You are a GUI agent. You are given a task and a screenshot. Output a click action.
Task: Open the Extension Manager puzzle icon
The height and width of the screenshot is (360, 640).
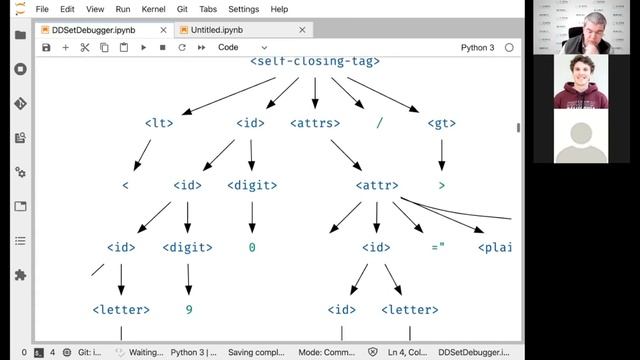[x=20, y=275]
